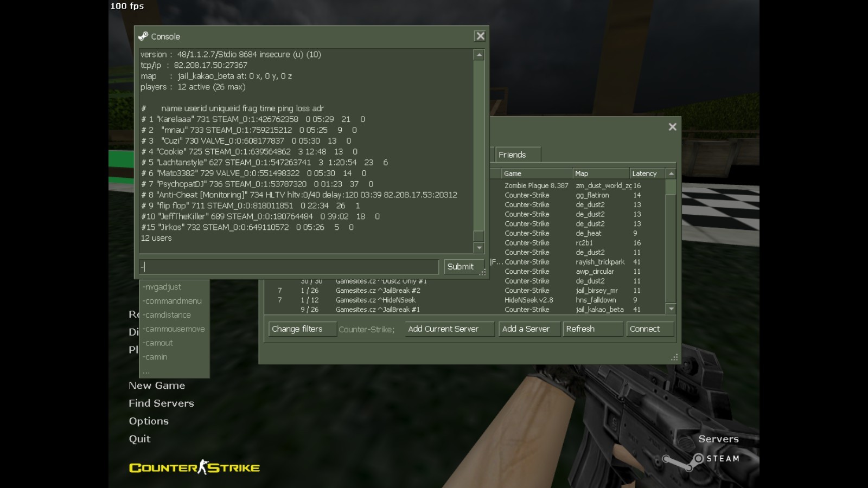Select autocomplete suggestion -cammousemove
This screenshot has height=488, width=868.
pyautogui.click(x=174, y=329)
